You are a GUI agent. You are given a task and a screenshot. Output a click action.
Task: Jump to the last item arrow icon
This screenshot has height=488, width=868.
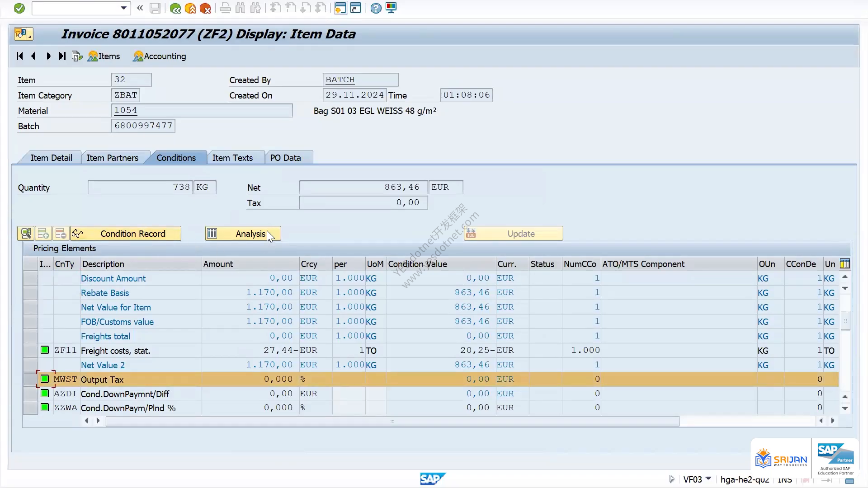pos(62,56)
